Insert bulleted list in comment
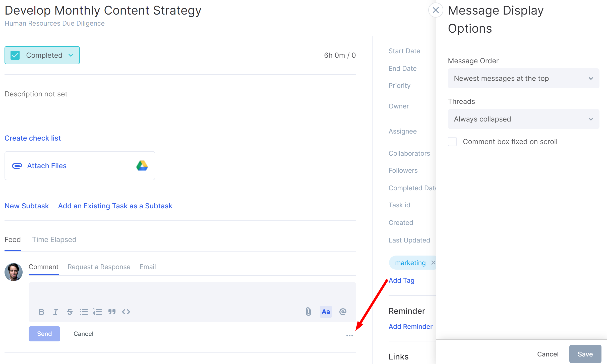The image size is (607, 364). [x=84, y=312]
